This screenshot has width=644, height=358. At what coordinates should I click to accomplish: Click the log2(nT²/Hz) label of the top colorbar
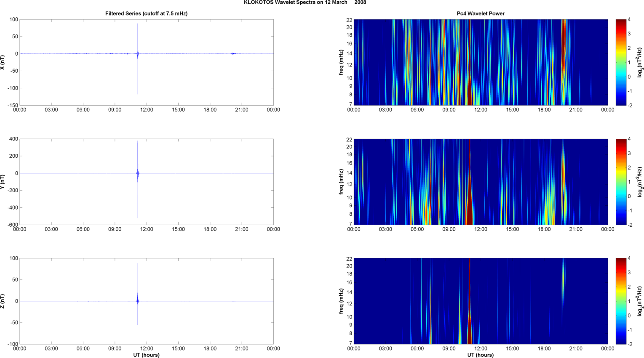point(640,62)
